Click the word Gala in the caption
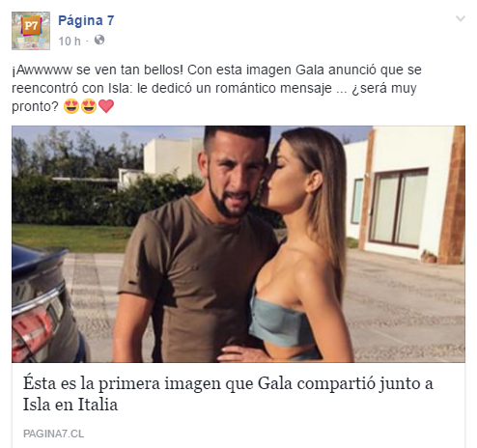Image resolution: width=477 pixels, height=448 pixels. point(310,70)
